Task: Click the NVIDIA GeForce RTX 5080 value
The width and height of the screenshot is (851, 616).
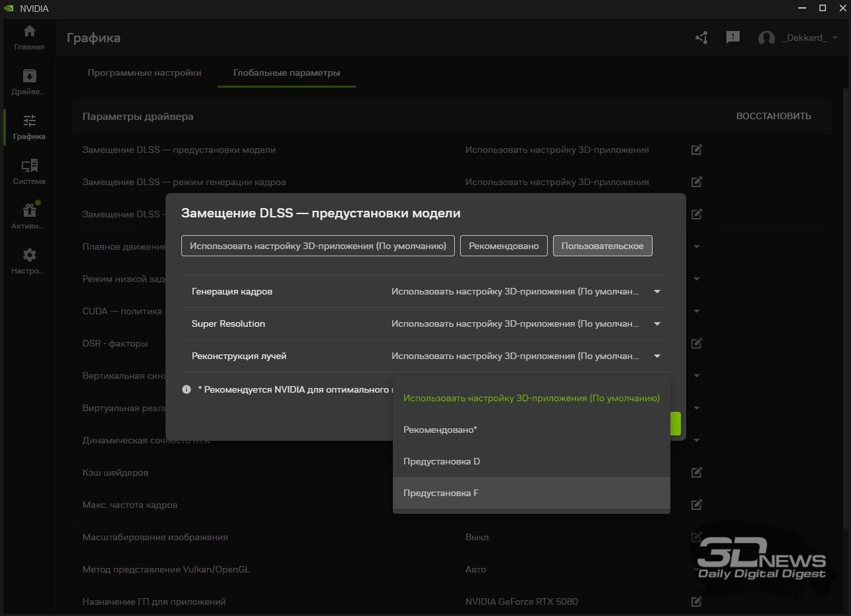Action: 521,602
